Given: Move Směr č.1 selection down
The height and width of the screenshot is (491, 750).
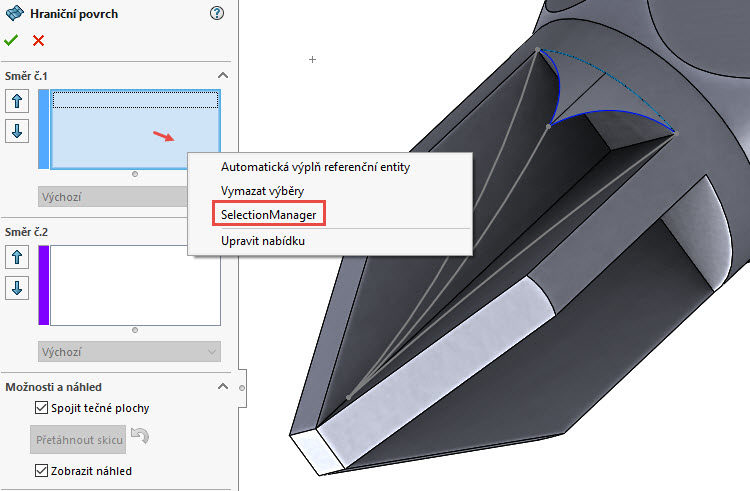Looking at the screenshot, I should click(x=17, y=131).
